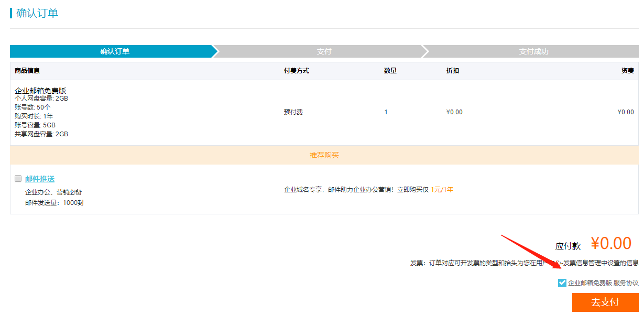Click the 付费方式 column header
Image resolution: width=644 pixels, height=315 pixels.
click(x=297, y=71)
